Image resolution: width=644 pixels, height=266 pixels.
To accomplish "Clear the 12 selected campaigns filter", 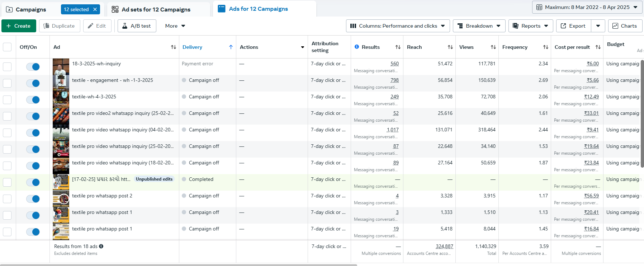I will pyautogui.click(x=95, y=9).
